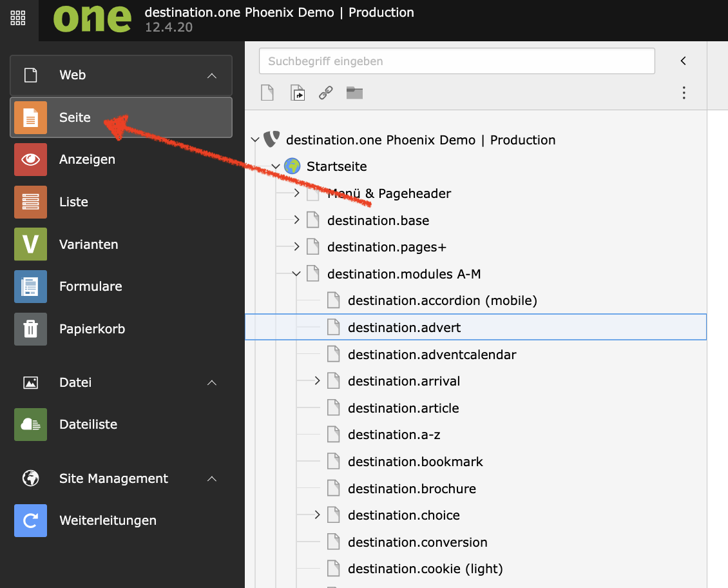This screenshot has height=588, width=728.
Task: Select the destination.adventcalendar page
Action: pyautogui.click(x=432, y=355)
